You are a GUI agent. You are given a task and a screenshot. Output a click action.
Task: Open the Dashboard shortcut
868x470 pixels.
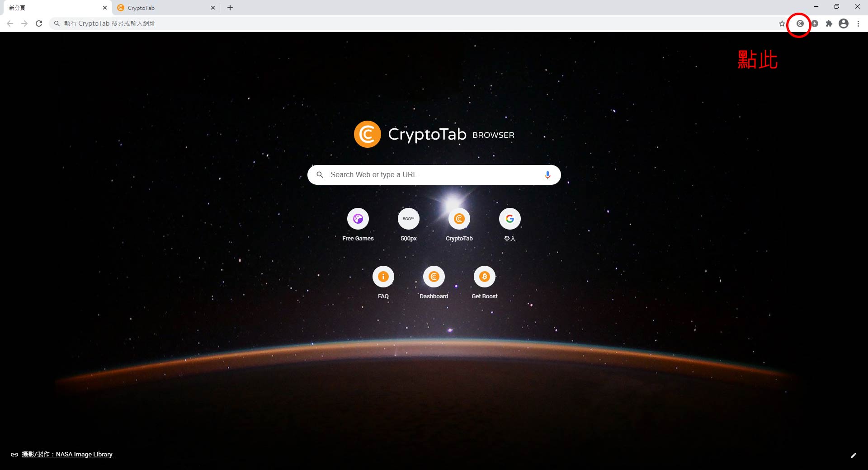434,283
